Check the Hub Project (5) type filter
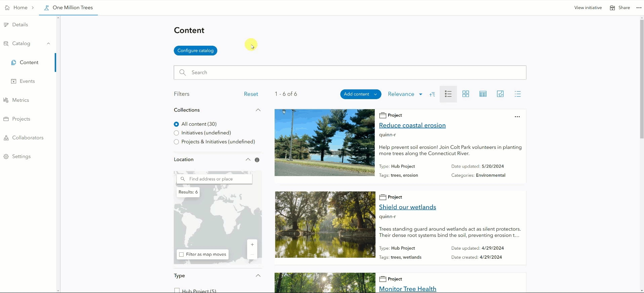 click(x=177, y=291)
